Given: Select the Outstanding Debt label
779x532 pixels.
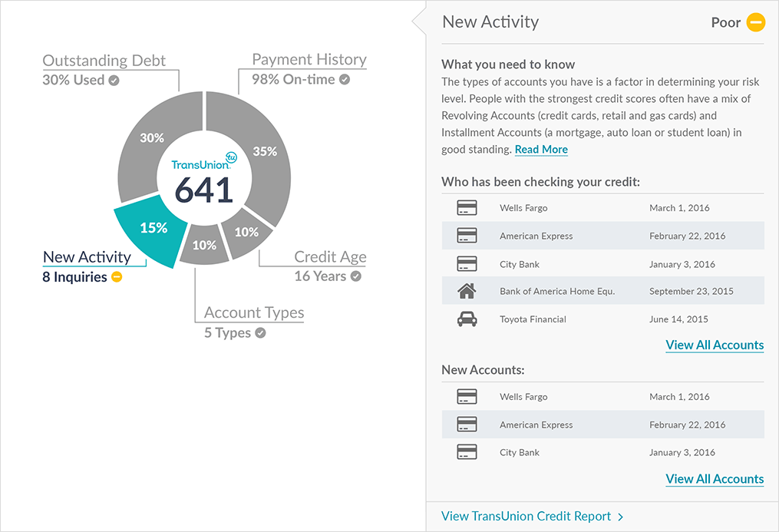Looking at the screenshot, I should point(104,61).
